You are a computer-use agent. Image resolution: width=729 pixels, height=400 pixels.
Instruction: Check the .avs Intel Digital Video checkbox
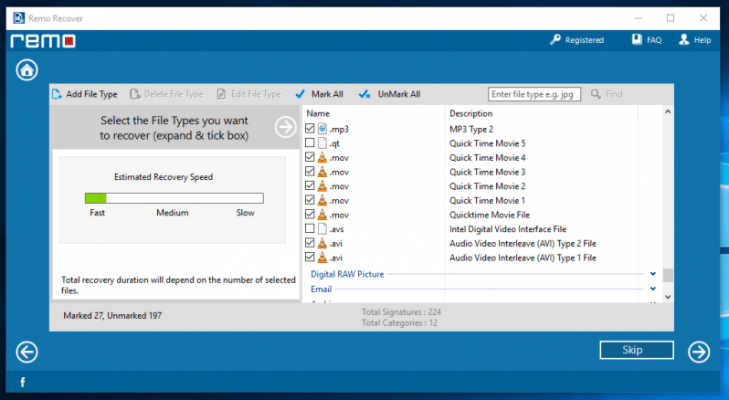[310, 228]
